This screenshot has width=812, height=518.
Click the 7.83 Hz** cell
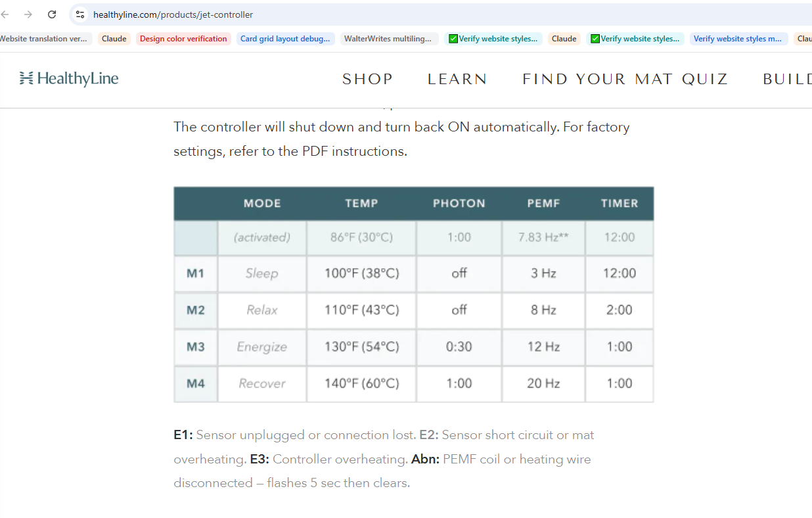[x=543, y=237]
